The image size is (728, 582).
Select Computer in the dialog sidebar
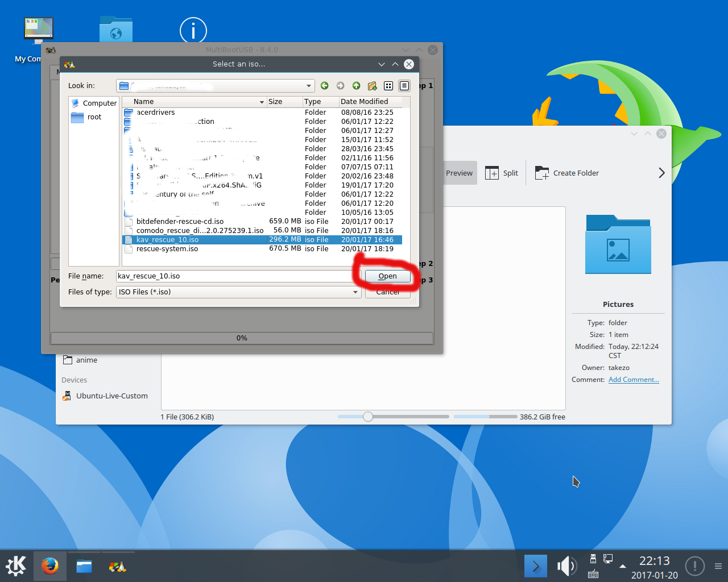click(x=99, y=103)
